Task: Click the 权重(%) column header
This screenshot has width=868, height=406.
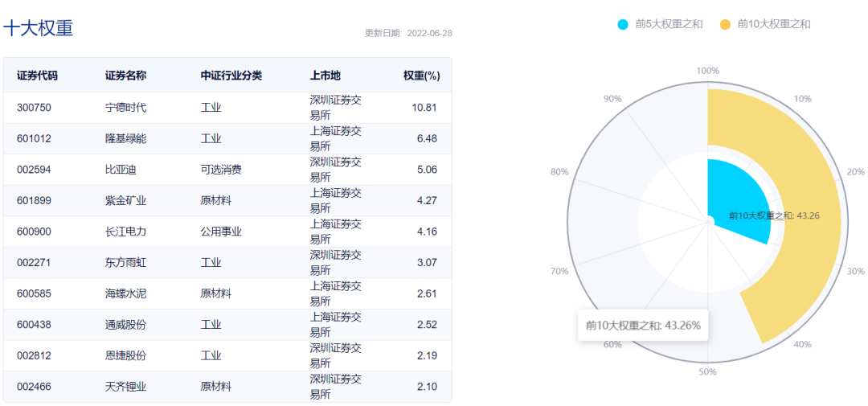Action: [421, 76]
